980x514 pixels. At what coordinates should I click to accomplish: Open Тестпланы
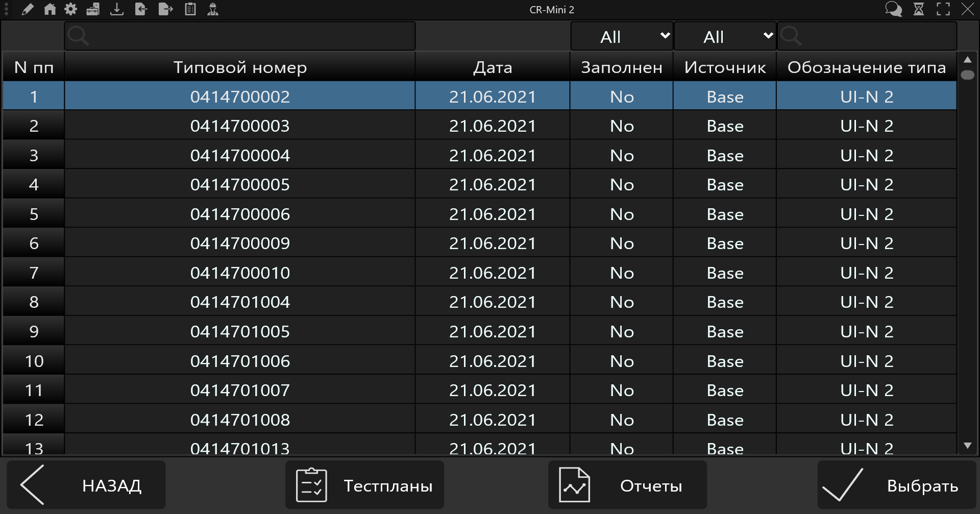364,485
